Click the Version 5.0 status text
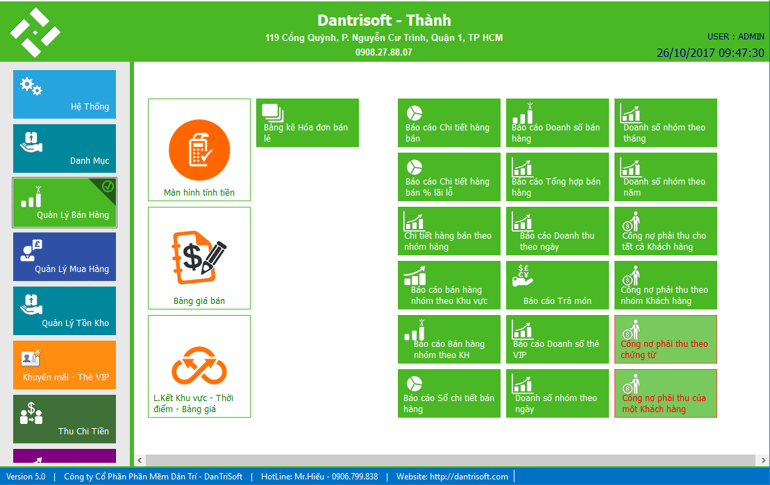 pyautogui.click(x=26, y=477)
